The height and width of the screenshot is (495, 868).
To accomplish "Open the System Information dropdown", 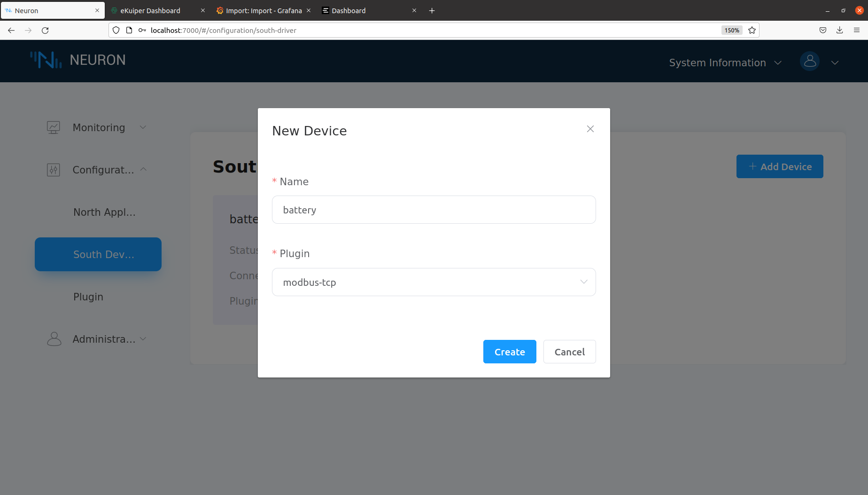I will tap(725, 63).
